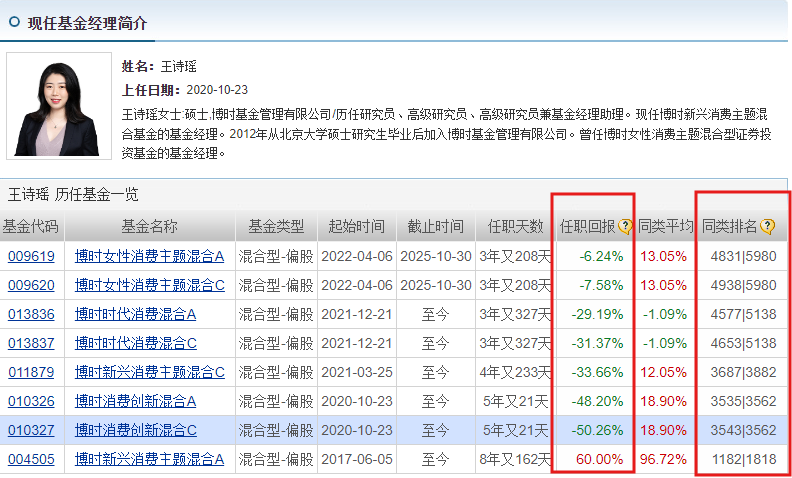Click the ranking cell 3543|3562

[x=743, y=431]
